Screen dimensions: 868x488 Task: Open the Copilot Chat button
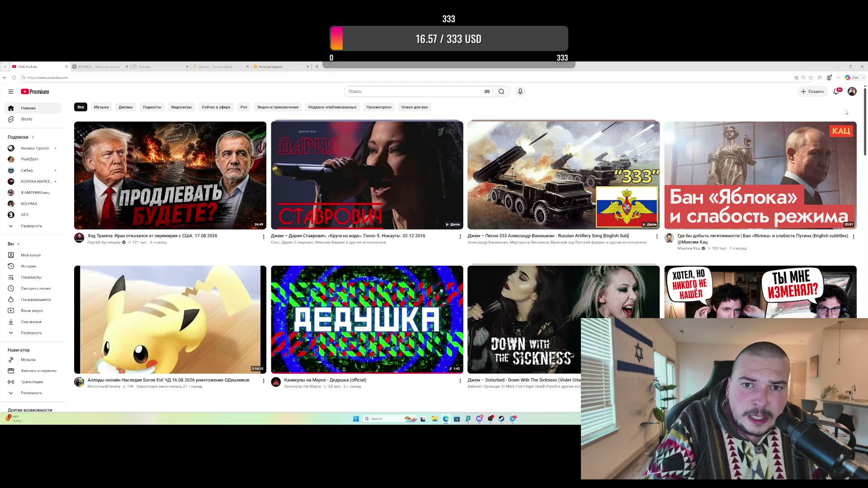click(851, 78)
